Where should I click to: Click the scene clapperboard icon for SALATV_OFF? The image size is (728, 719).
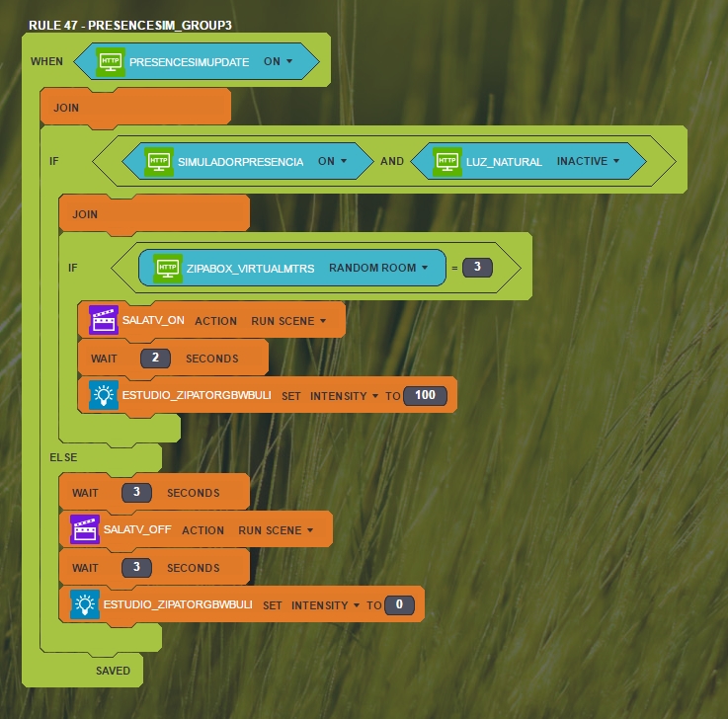(x=85, y=529)
